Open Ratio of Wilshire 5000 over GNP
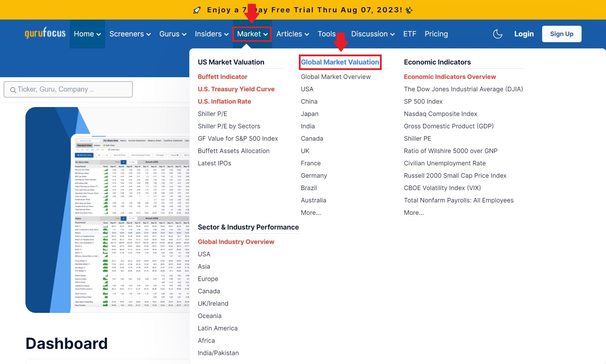The image size is (606, 364). [450, 151]
